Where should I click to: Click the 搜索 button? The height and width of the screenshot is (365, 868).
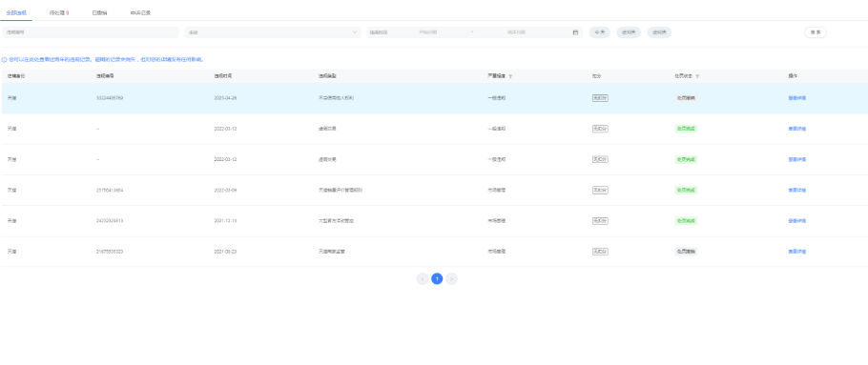pos(816,32)
